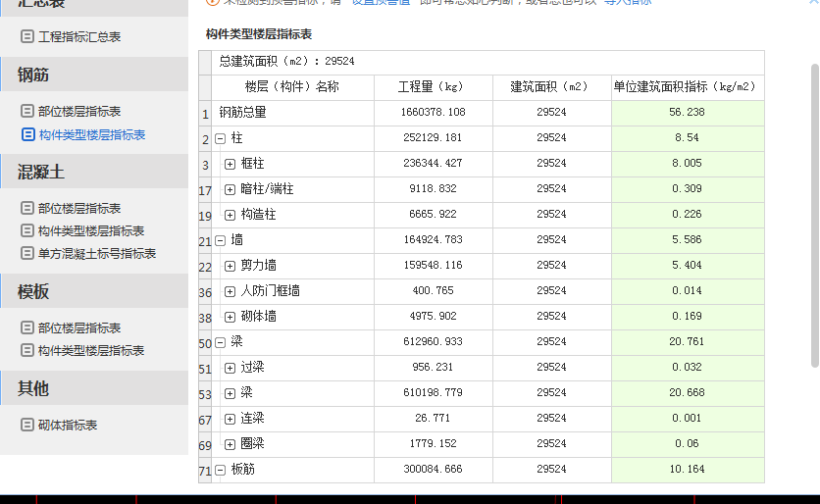820x504 pixels.
Task: Click table icon beside 工程指标汇总表
Action: coord(27,36)
